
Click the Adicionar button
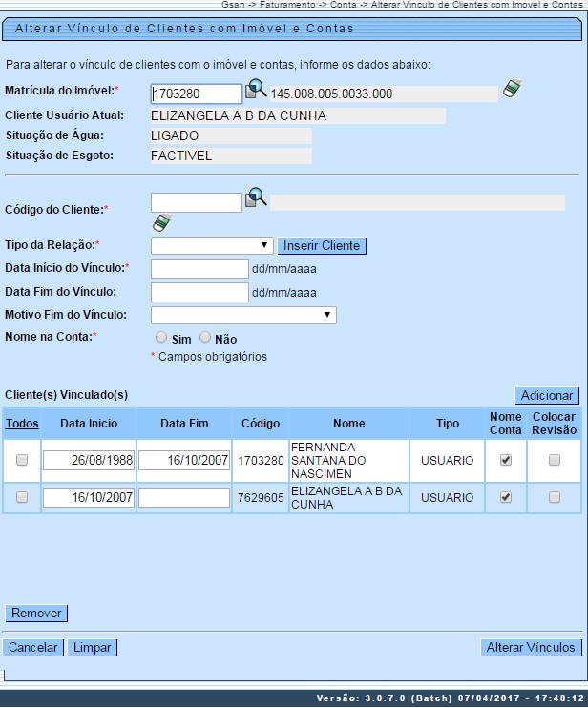pyautogui.click(x=547, y=395)
